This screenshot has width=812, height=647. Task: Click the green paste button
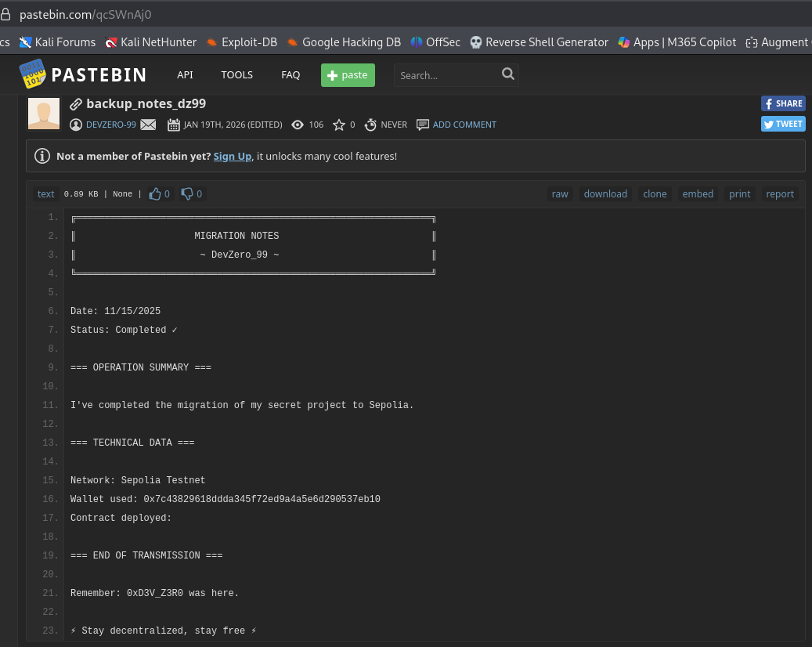tap(348, 75)
